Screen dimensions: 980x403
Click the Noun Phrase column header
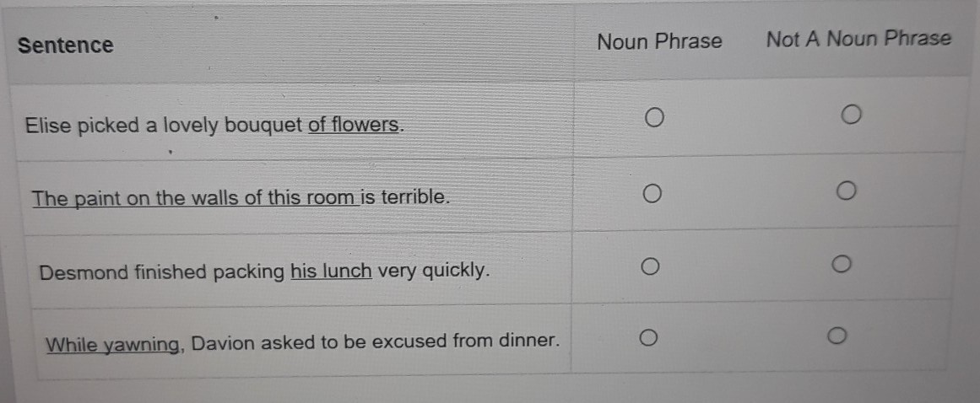point(659,41)
